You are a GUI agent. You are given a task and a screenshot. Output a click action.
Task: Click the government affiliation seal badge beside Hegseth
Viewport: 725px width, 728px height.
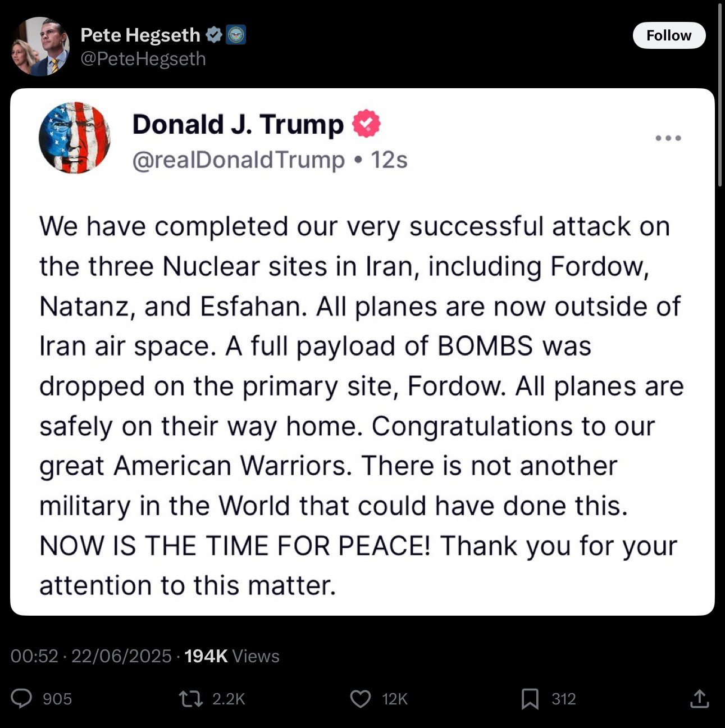tap(236, 35)
